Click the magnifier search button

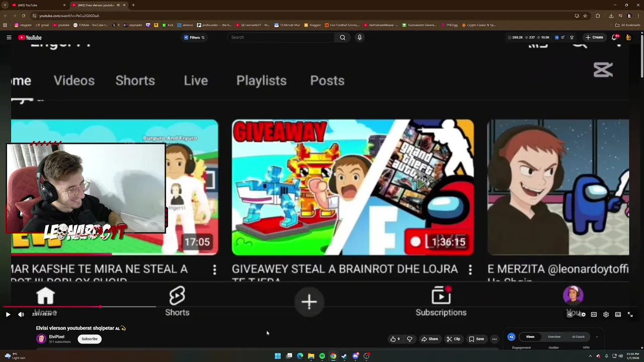click(343, 37)
